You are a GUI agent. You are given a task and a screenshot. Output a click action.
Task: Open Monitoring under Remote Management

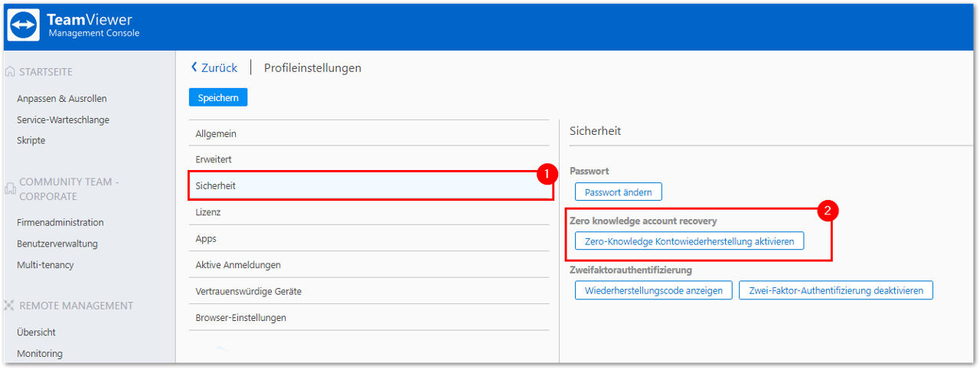point(40,354)
